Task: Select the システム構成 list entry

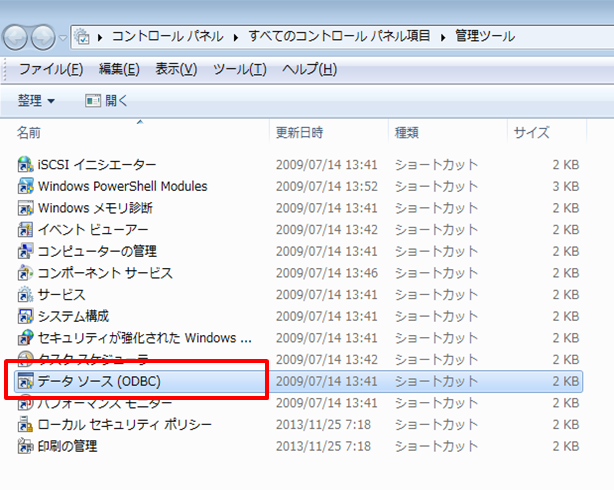Action: click(x=73, y=316)
